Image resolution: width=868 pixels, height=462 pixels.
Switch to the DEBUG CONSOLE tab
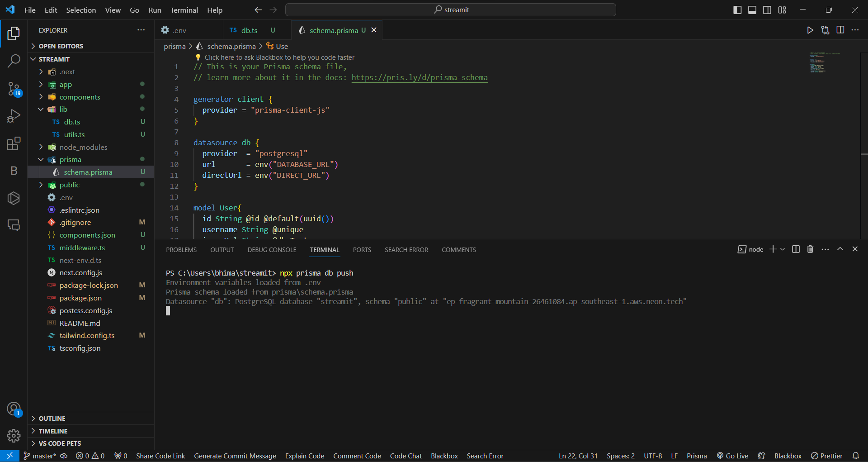click(x=272, y=250)
